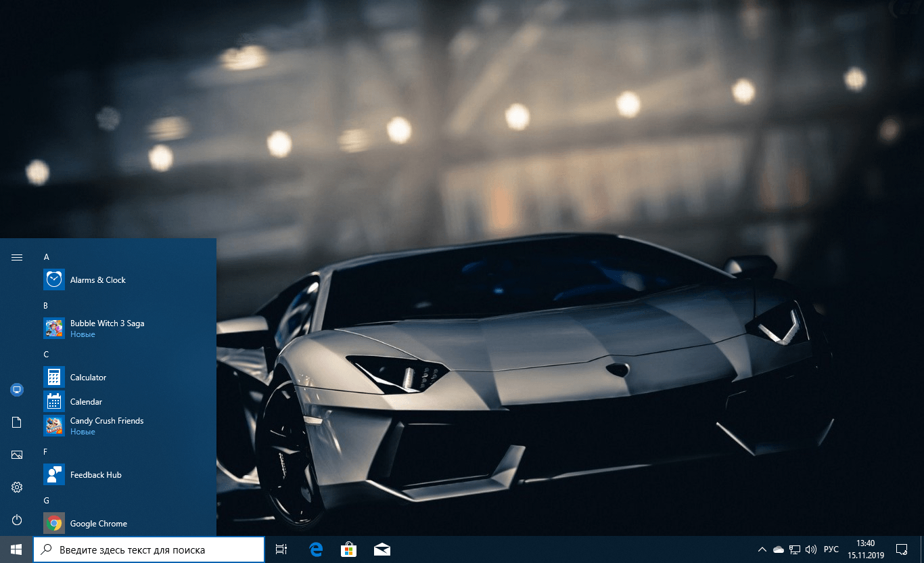Show hidden system tray icons
This screenshot has height=563, width=924.
pyautogui.click(x=762, y=549)
